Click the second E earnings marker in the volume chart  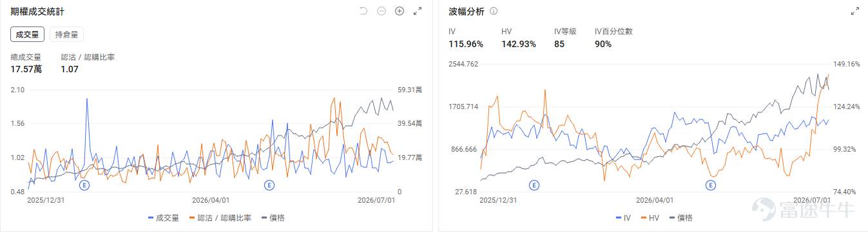tap(269, 185)
